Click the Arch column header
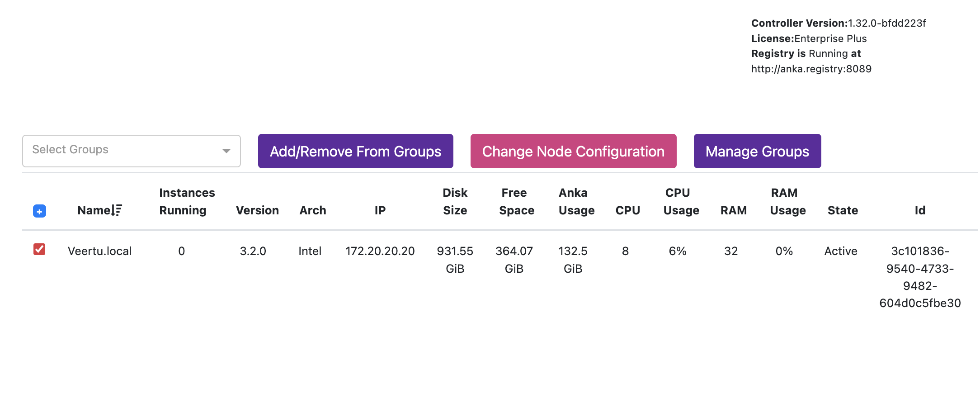Image resolution: width=980 pixels, height=398 pixels. pyautogui.click(x=312, y=210)
